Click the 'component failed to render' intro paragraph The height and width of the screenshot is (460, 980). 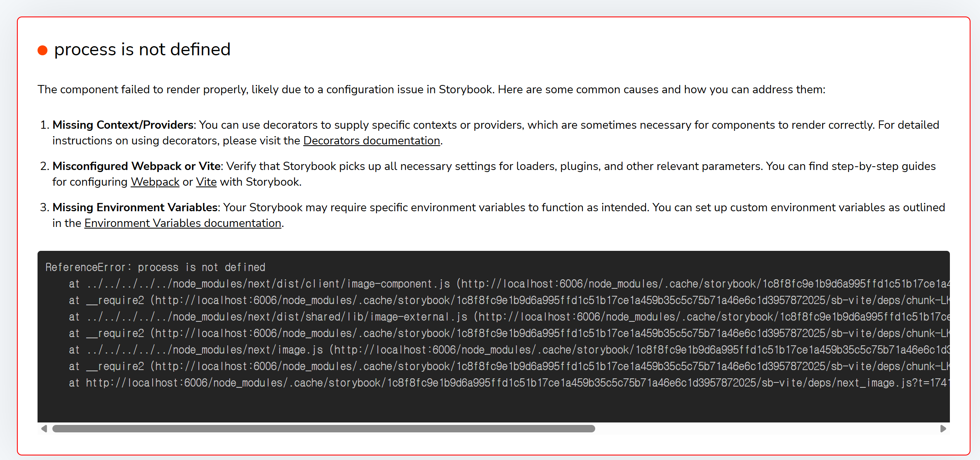click(431, 90)
